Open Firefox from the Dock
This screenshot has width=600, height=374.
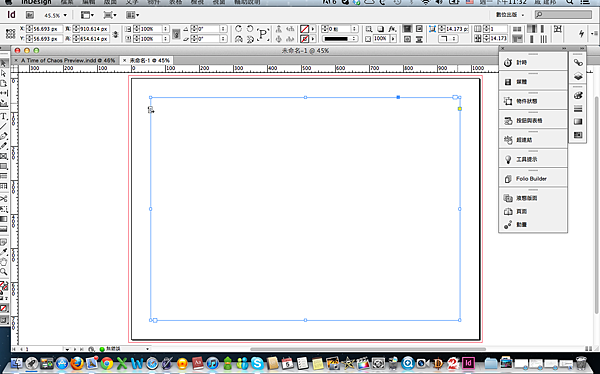tap(77, 363)
